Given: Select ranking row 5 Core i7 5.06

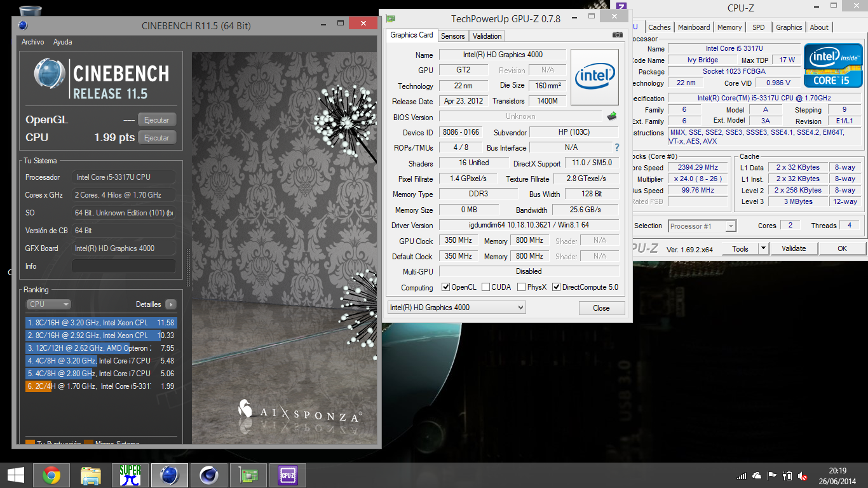Looking at the screenshot, I should pos(100,374).
